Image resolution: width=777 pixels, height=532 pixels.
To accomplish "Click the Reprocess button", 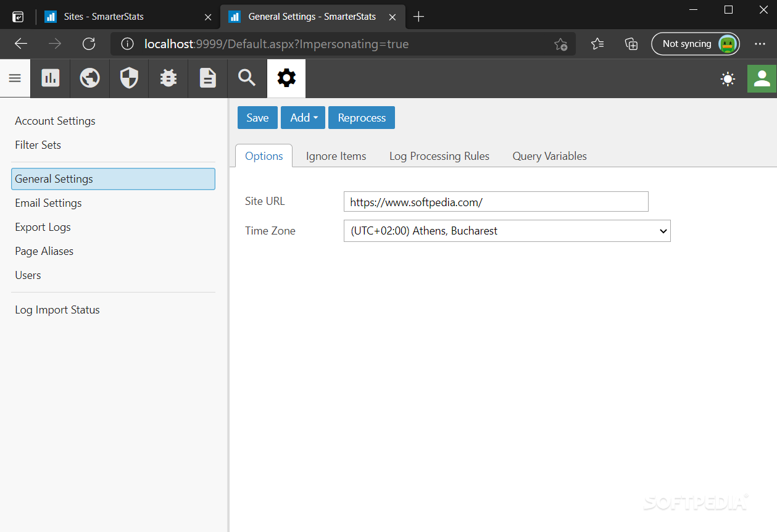I will click(x=362, y=118).
